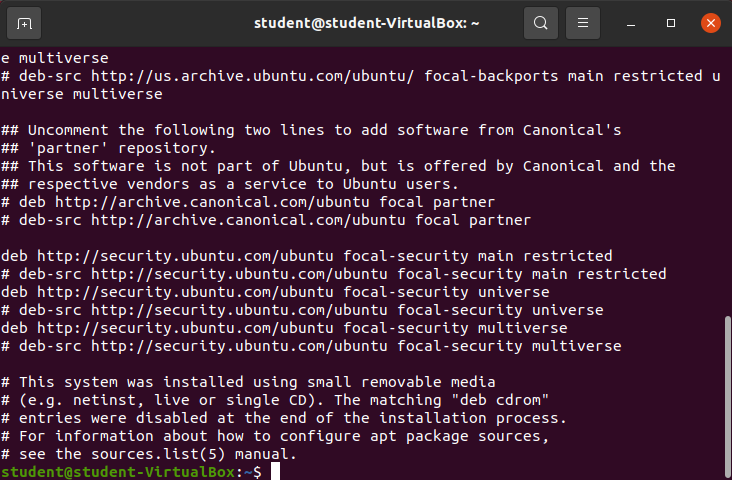Click the search magnifier icon
Viewport: 732px width, 480px height.
tap(541, 22)
